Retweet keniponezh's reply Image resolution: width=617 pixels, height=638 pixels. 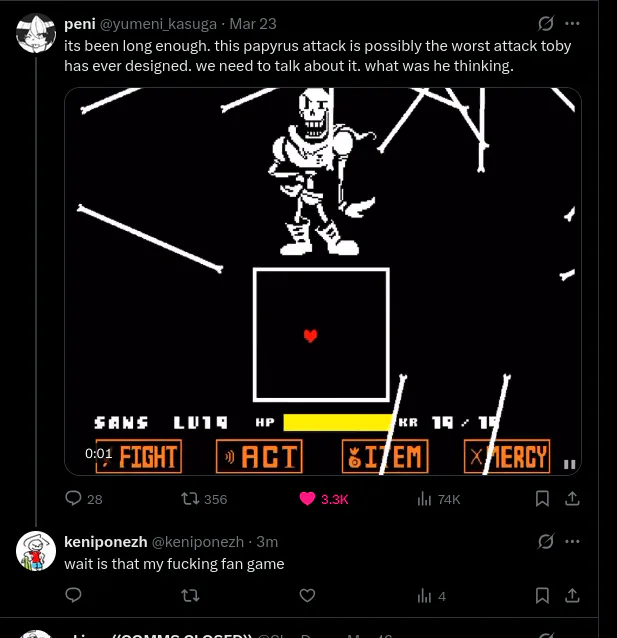[190, 596]
